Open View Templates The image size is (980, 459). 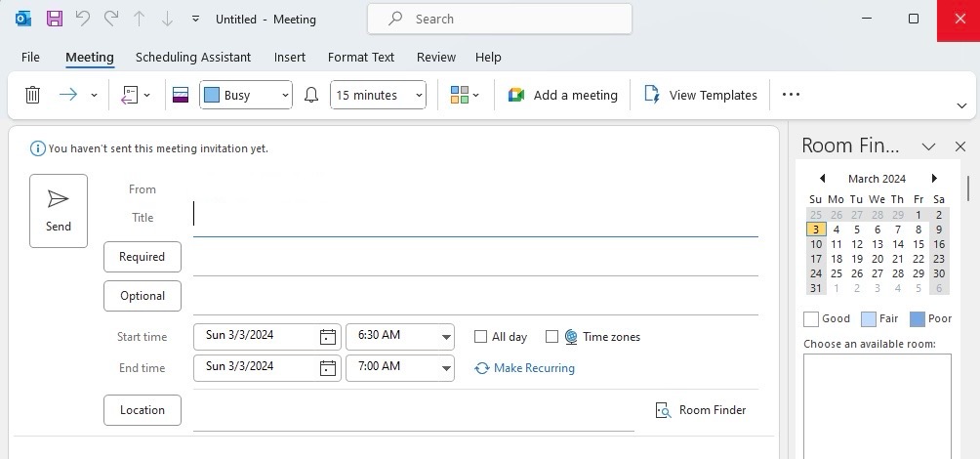pos(701,95)
